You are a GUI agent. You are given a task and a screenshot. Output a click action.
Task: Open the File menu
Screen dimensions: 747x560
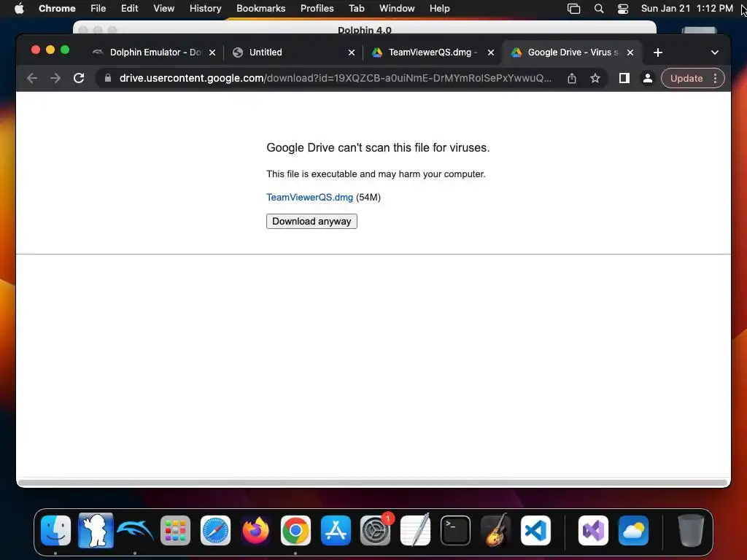point(98,9)
